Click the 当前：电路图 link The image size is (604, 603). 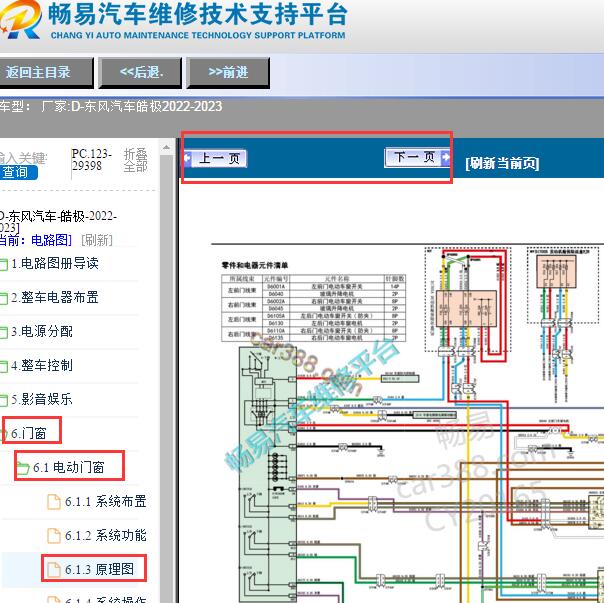point(35,240)
